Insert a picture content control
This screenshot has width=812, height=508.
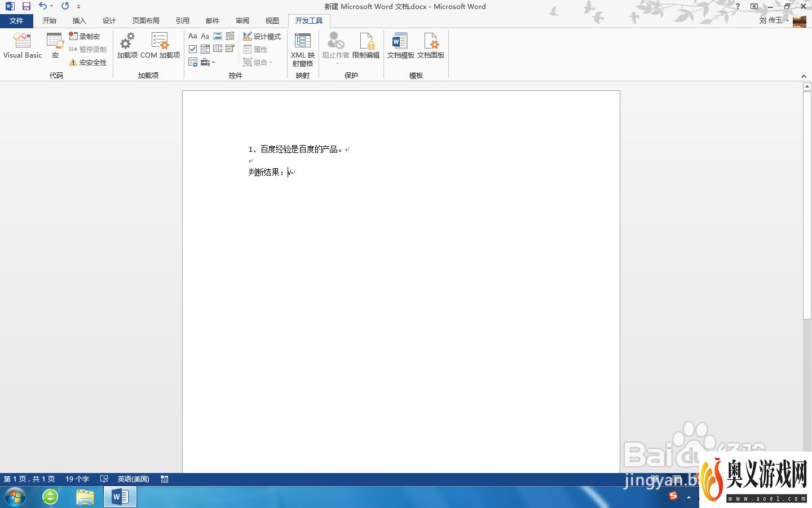coord(218,36)
